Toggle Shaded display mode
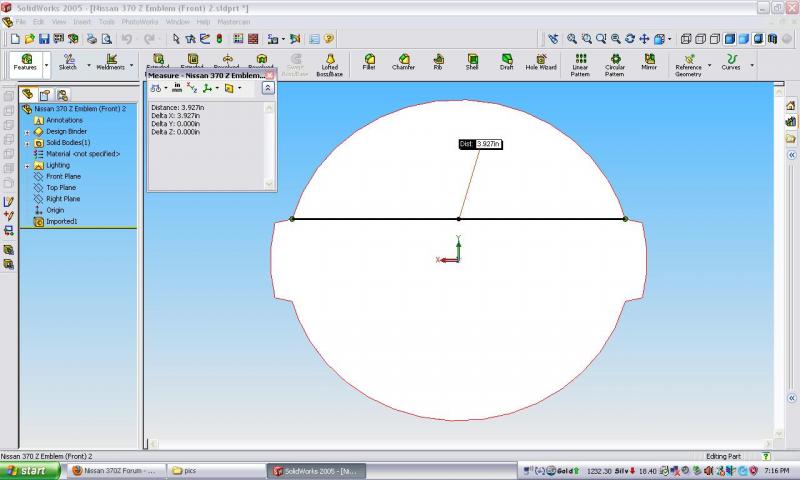Screen dimensions: 800x480 [x=744, y=39]
